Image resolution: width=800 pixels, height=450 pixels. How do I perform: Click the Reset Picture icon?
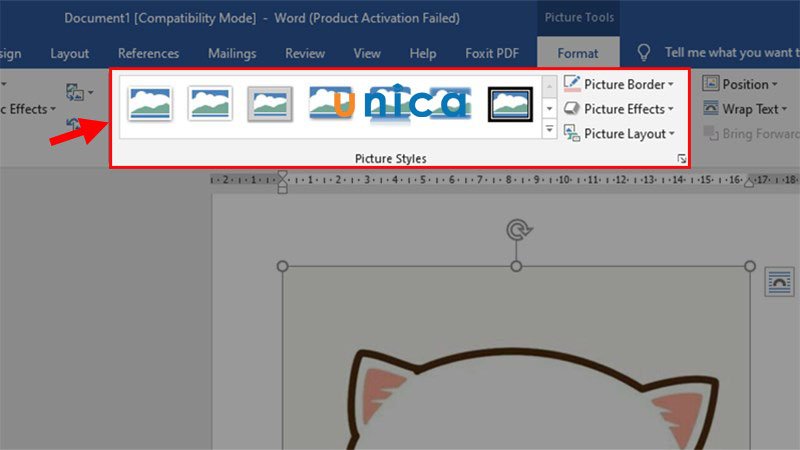[x=73, y=124]
